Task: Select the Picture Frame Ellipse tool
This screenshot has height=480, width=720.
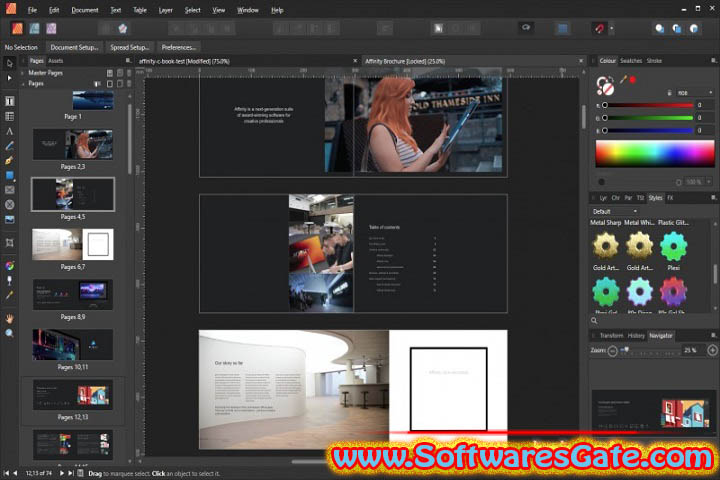Action: click(9, 204)
